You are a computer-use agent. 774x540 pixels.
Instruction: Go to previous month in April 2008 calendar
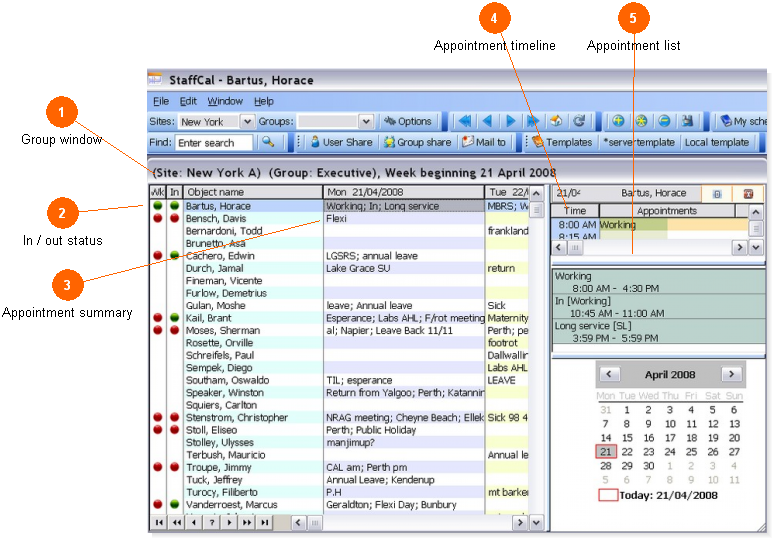tap(609, 374)
